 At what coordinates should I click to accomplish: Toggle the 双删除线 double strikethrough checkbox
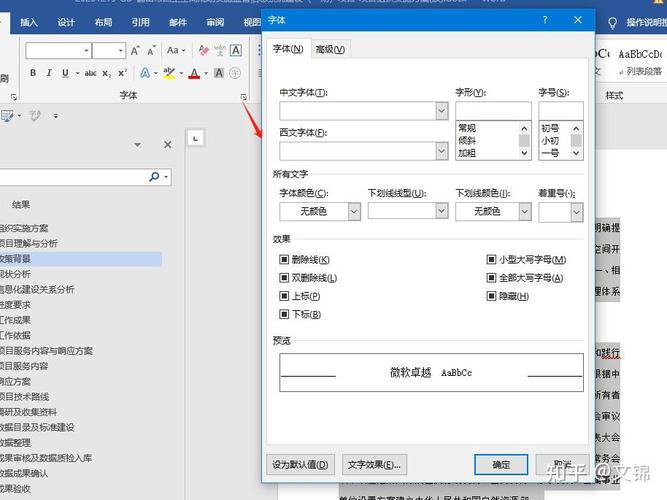[284, 278]
